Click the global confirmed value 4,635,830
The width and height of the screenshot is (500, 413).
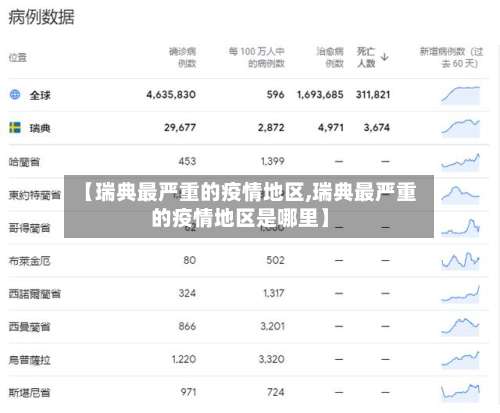171,95
